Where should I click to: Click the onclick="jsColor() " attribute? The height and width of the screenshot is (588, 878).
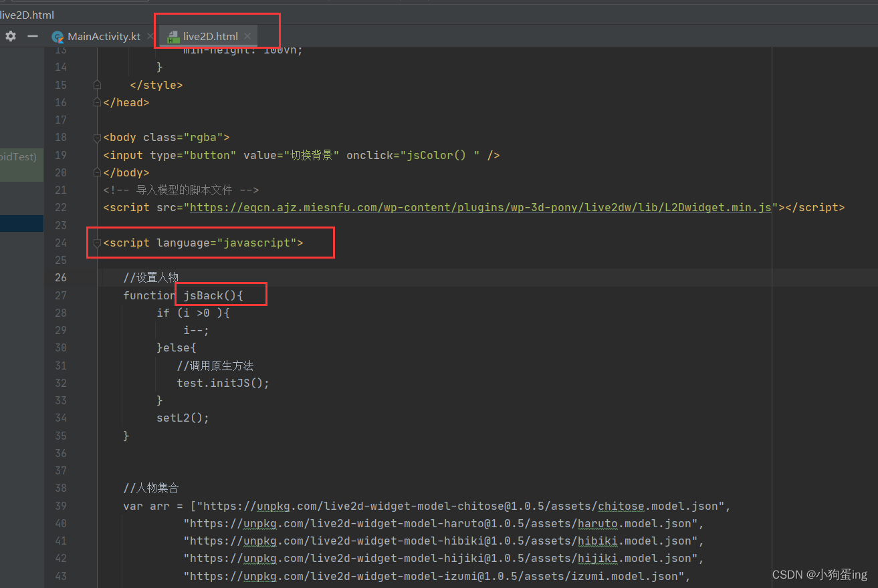tap(413, 156)
